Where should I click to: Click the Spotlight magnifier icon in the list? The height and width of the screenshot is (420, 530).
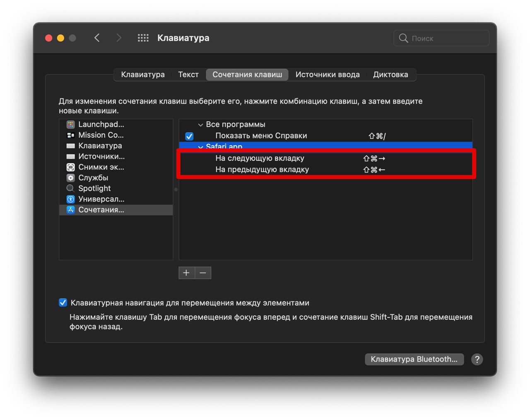pyautogui.click(x=71, y=188)
